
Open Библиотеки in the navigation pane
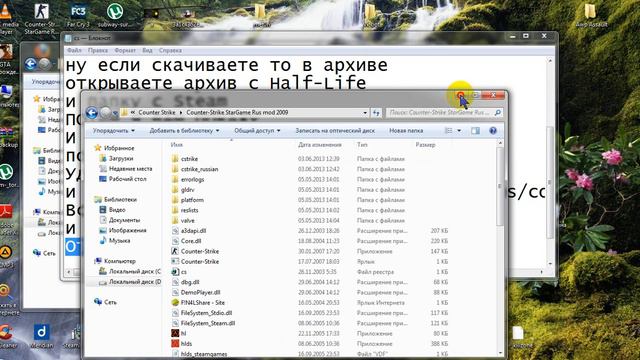pyautogui.click(x=116, y=200)
